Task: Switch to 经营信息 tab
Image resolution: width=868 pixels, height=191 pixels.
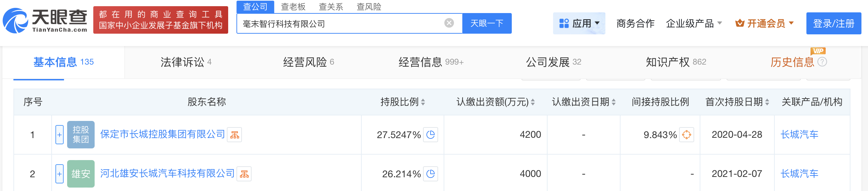Action: click(431, 62)
